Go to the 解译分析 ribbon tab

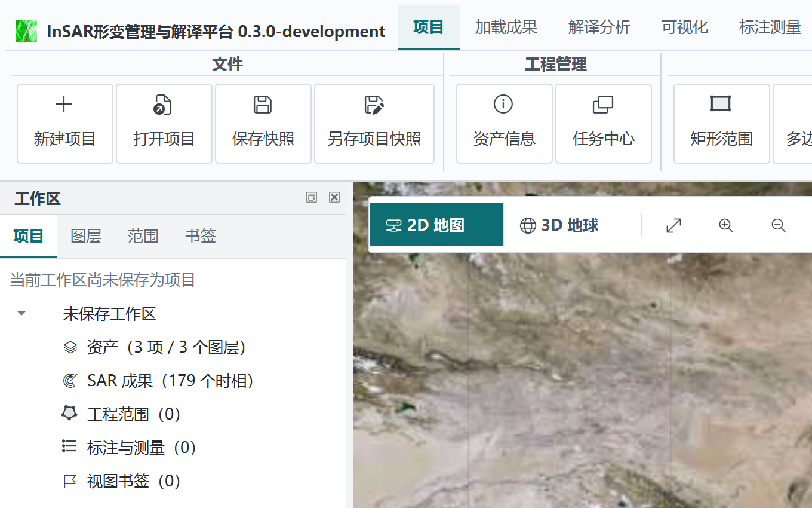click(x=599, y=27)
